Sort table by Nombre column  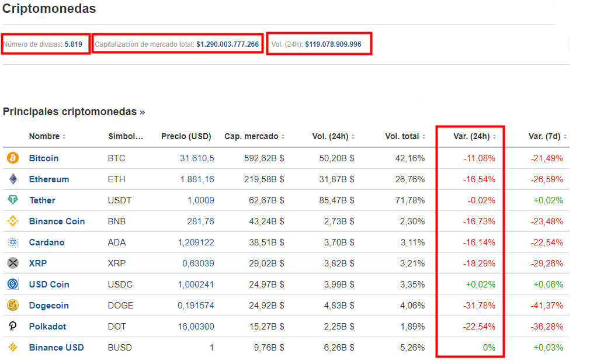tap(47, 137)
